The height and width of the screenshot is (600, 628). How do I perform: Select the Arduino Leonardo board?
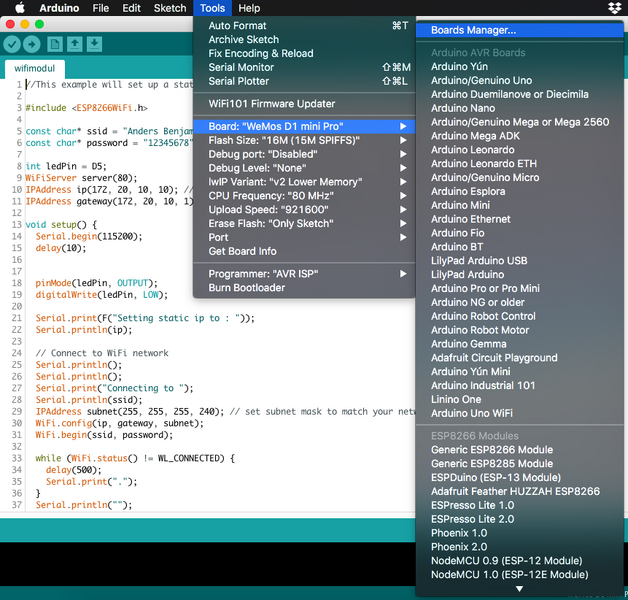coord(519,150)
